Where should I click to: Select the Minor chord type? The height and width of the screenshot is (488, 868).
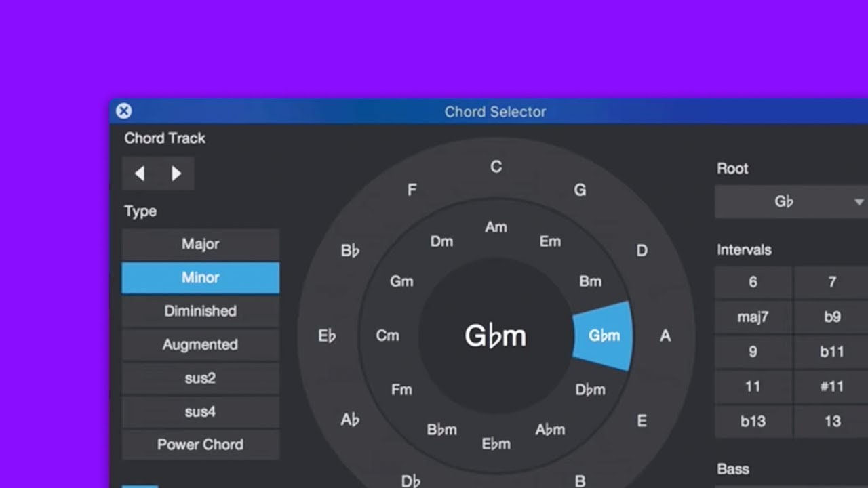200,278
